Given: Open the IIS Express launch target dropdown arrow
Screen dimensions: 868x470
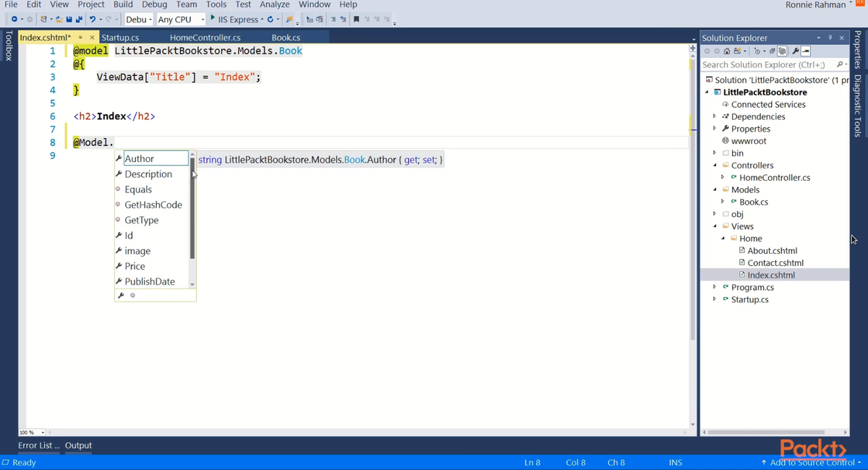Looking at the screenshot, I should click(262, 20).
